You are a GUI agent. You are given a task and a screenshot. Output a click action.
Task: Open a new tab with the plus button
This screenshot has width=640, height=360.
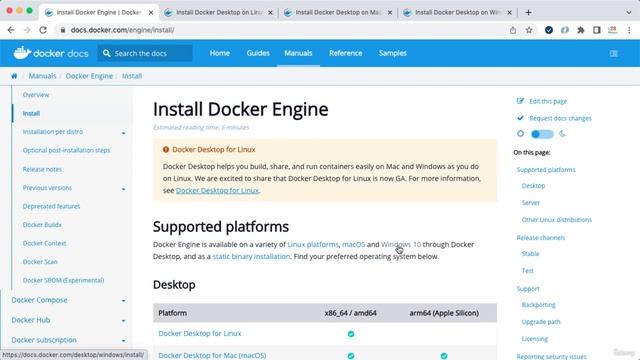point(528,12)
